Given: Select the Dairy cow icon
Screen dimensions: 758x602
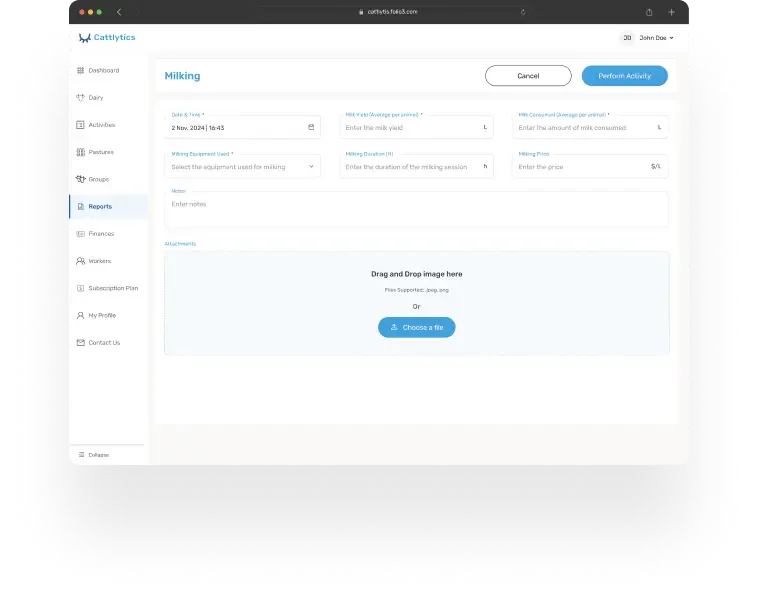Looking at the screenshot, I should pos(80,98).
